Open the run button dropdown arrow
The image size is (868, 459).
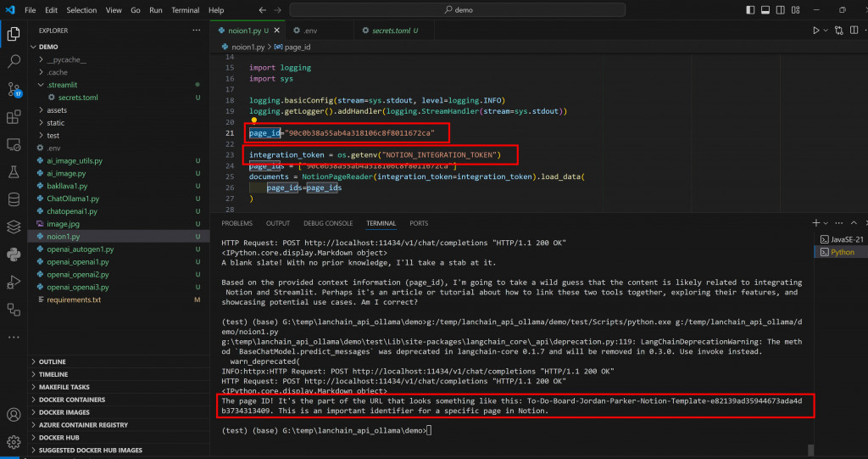coord(826,31)
